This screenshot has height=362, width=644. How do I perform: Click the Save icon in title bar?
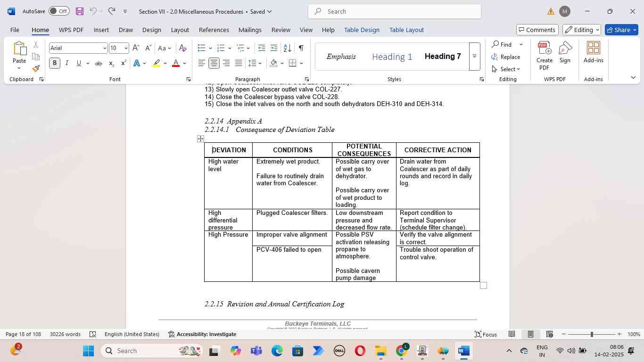click(x=80, y=11)
